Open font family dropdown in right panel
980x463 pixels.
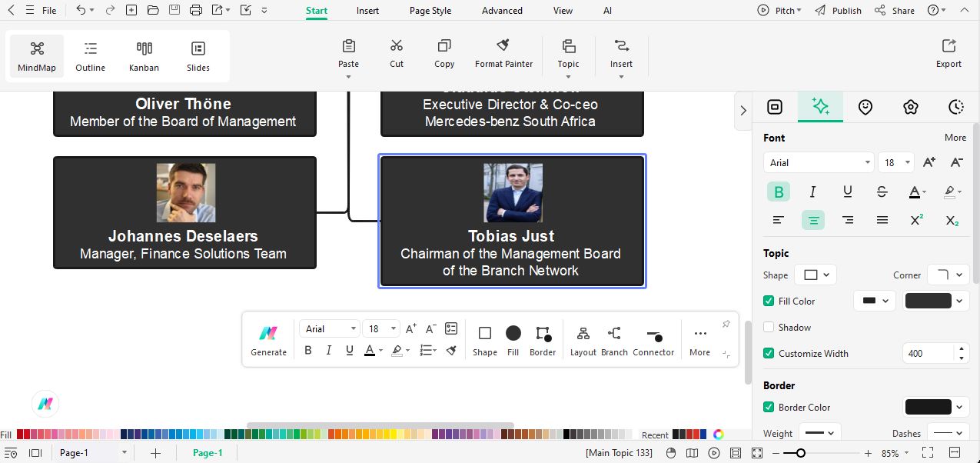click(x=818, y=162)
